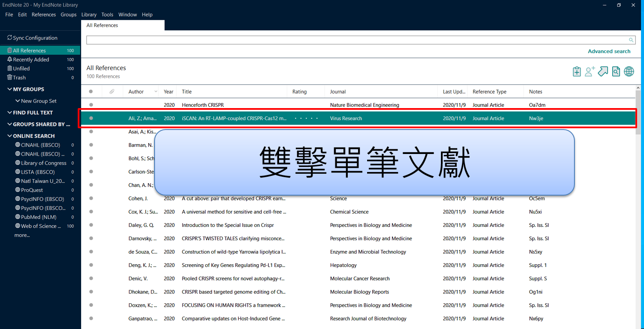Click the Advanced search link
The height and width of the screenshot is (329, 644).
tap(609, 51)
